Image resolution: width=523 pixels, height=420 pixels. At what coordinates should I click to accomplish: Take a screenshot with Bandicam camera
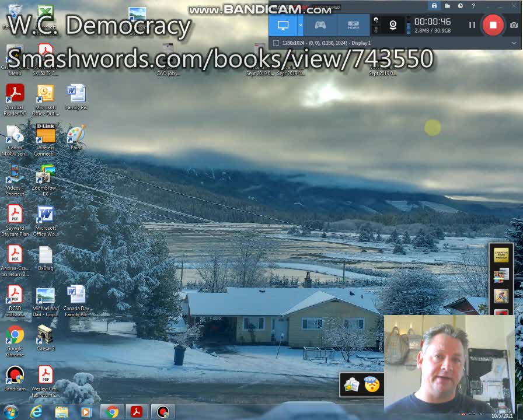point(514,25)
